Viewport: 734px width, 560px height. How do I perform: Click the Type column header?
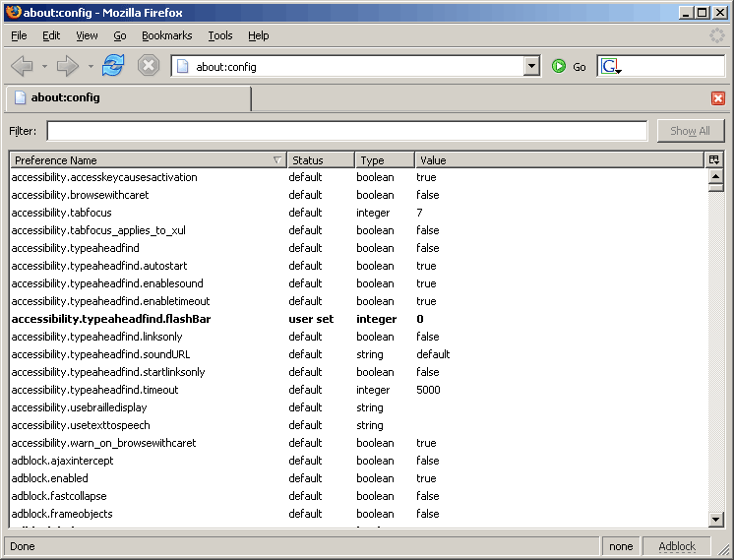pos(385,160)
